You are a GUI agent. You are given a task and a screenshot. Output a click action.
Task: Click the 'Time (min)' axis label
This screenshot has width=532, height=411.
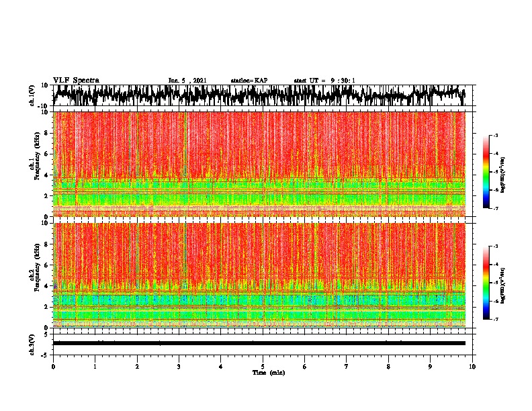tap(269, 373)
